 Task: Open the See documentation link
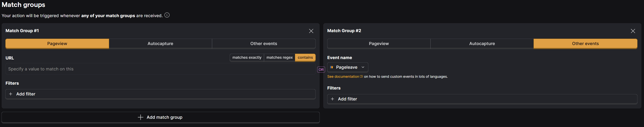[345, 77]
